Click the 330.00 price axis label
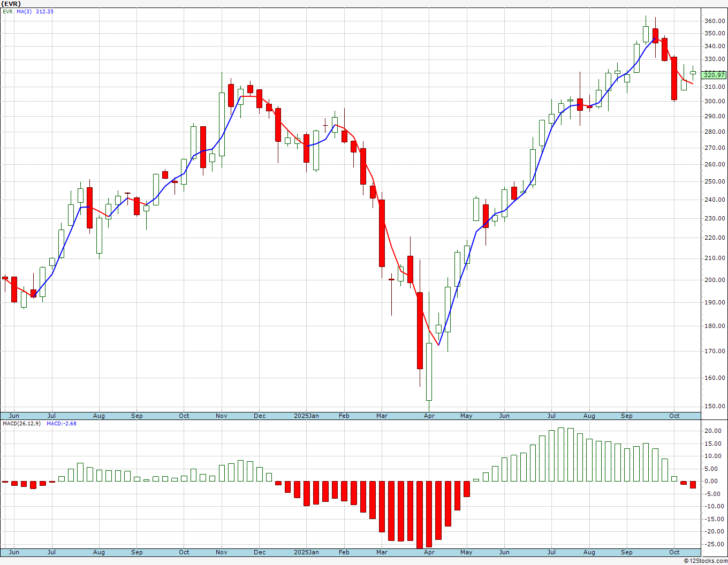Screen dimensions: 728x565 click(715, 59)
